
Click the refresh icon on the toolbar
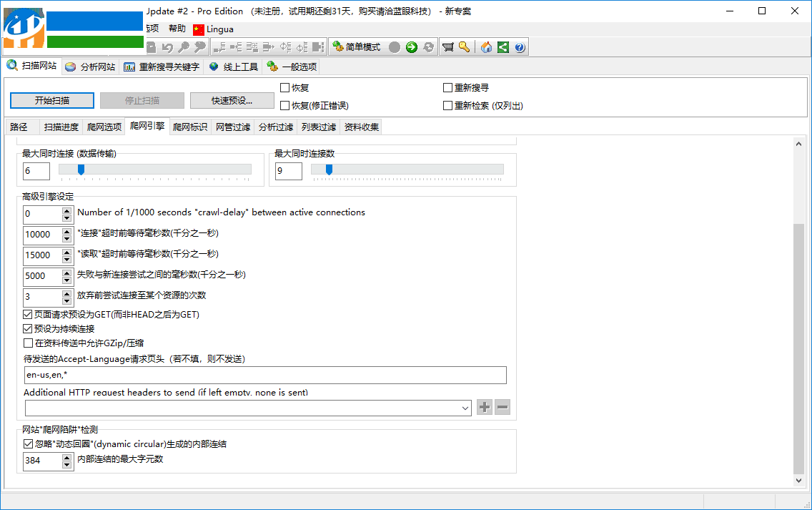point(427,47)
